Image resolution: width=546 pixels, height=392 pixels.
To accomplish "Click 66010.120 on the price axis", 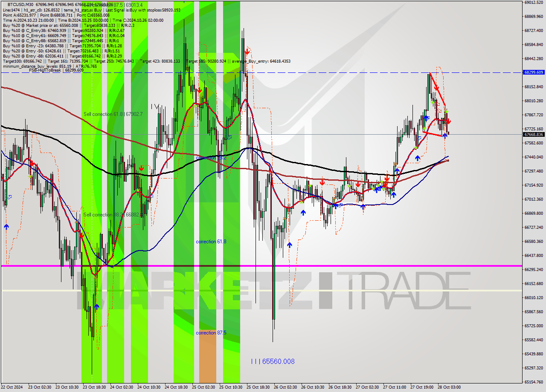I will pos(534,297).
